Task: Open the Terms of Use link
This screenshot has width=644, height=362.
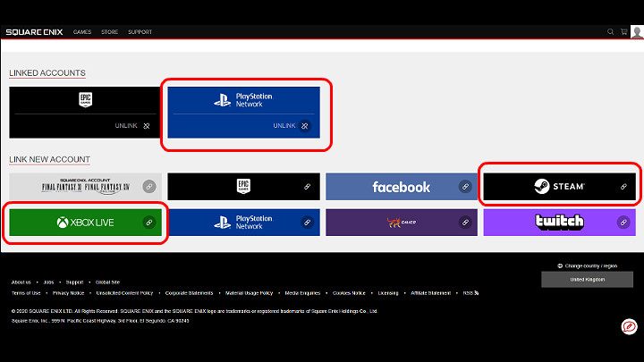Action: coord(25,293)
